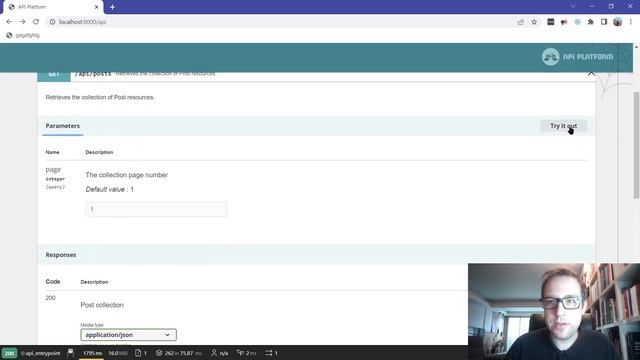
Task: Reload the current page
Action: [x=36, y=22]
